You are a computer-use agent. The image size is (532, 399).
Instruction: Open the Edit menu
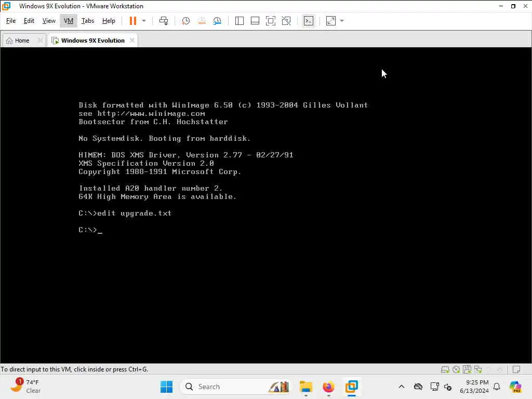tap(29, 21)
